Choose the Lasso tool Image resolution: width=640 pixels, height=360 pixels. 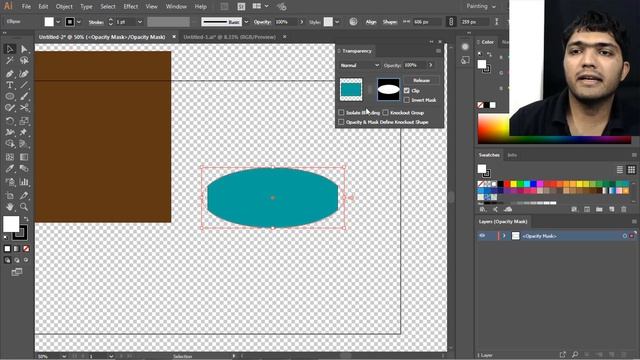click(24, 61)
